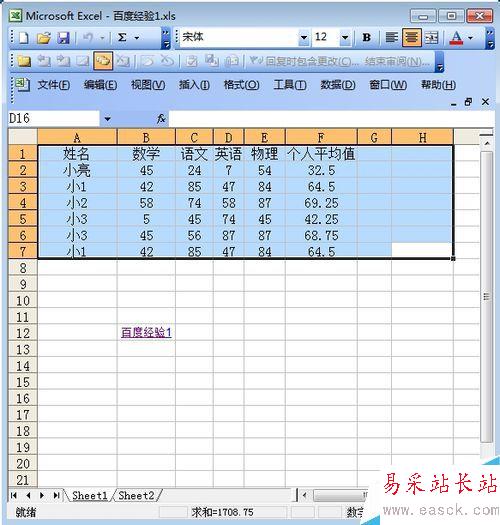Click the font color A icon
This screenshot has width=500, height=525.
pos(456,38)
